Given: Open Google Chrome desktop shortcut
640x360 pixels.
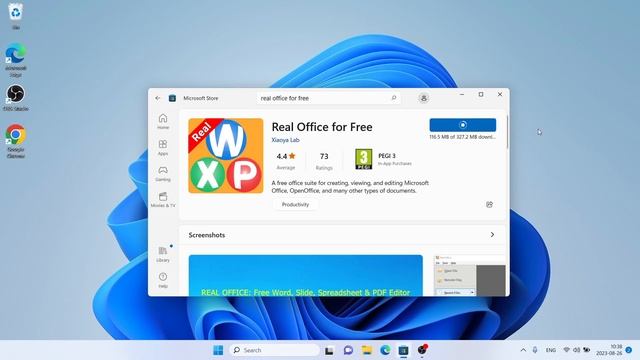Looking at the screenshot, I should pyautogui.click(x=16, y=141).
